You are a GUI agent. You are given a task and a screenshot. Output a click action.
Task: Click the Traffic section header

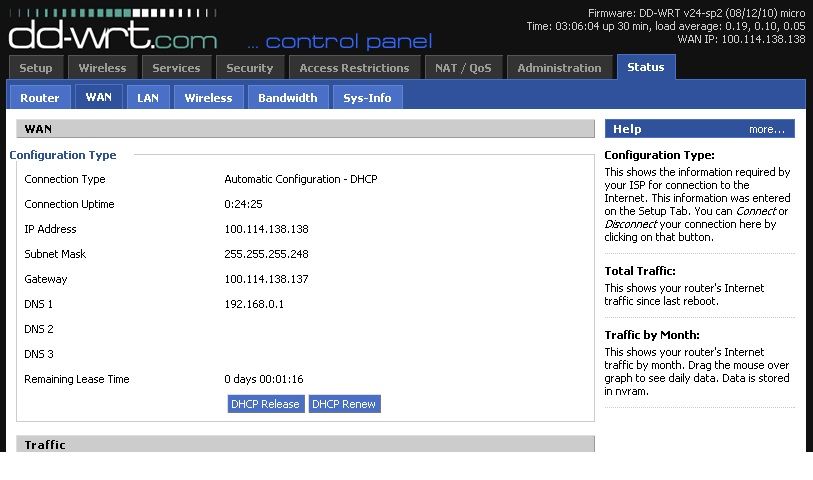click(305, 444)
